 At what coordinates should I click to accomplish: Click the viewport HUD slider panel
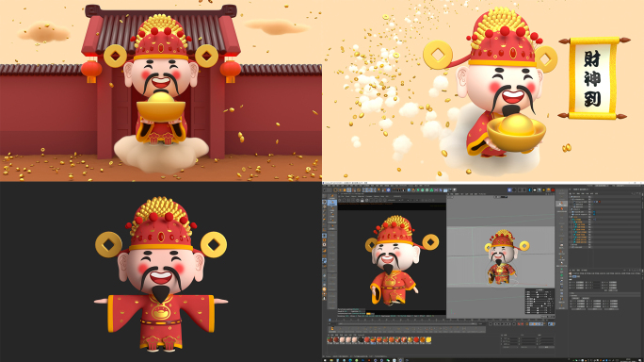pyautogui.click(x=540, y=302)
